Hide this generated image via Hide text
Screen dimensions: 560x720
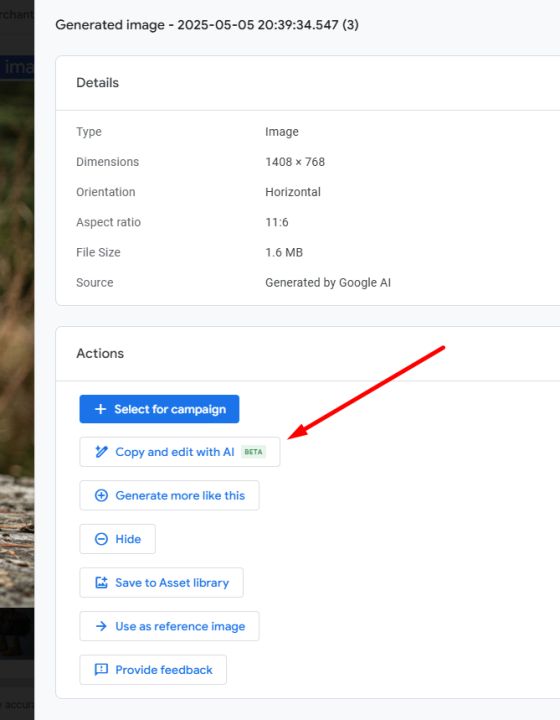(x=128, y=539)
